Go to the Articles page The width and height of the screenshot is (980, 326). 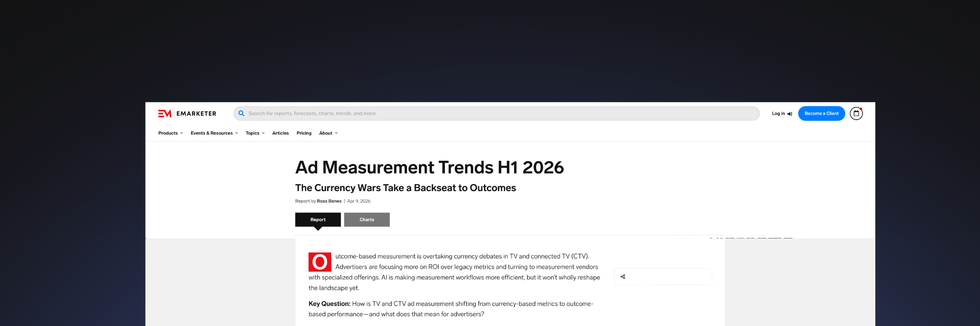[280, 133]
